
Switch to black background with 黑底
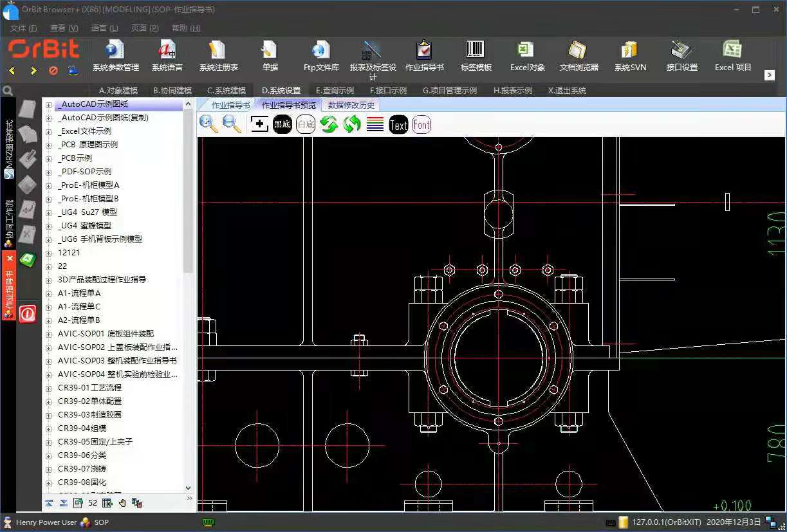282,125
